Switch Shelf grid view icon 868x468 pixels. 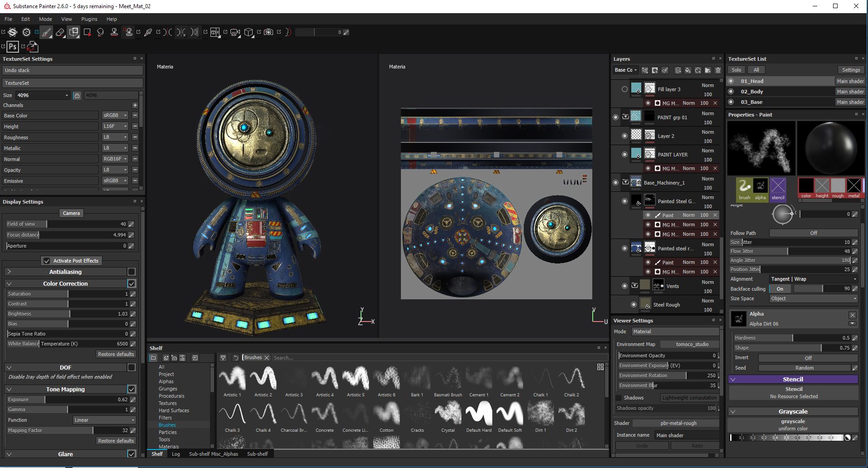[600, 367]
